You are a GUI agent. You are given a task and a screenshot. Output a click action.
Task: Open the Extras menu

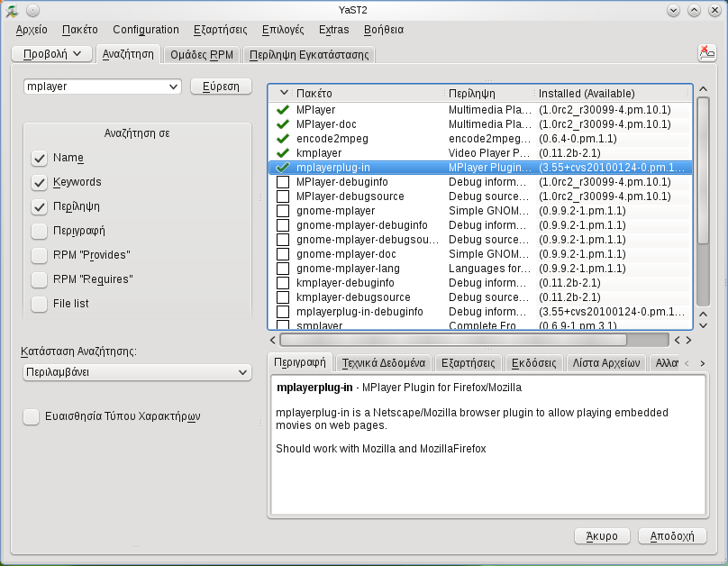coord(334,30)
